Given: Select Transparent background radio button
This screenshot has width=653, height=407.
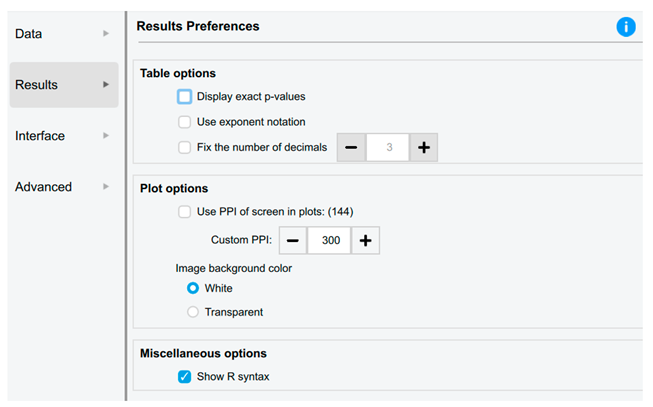Looking at the screenshot, I should pyautogui.click(x=193, y=312).
